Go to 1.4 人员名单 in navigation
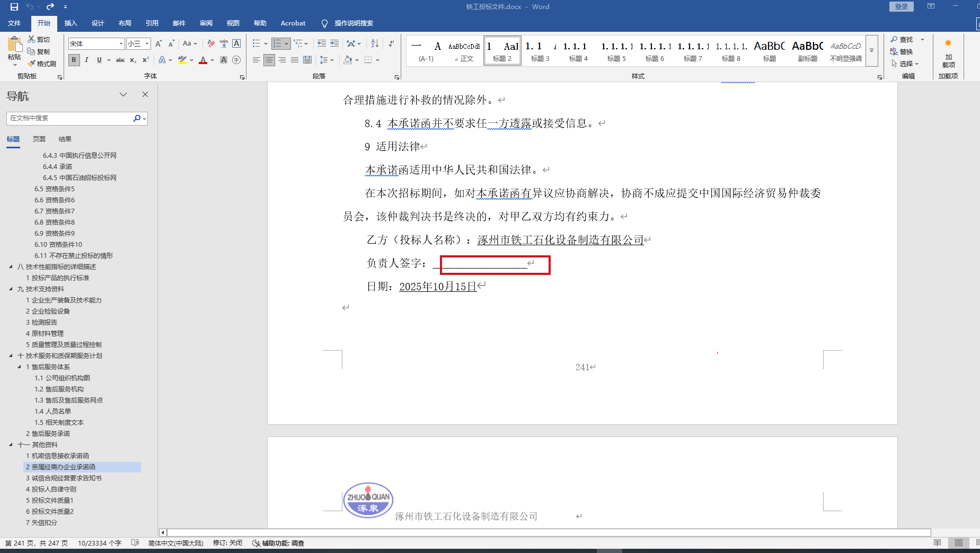The image size is (980, 553). tap(52, 412)
